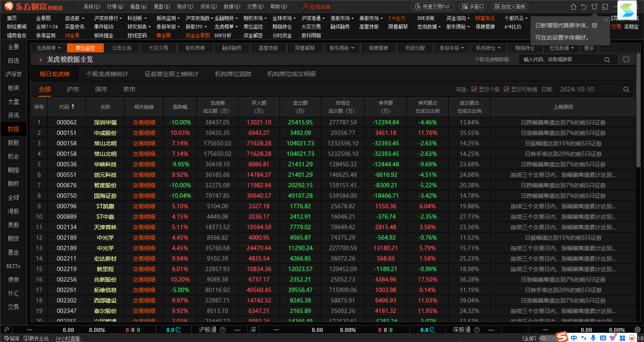
Task: Close the font preference notification popup
Action: coord(606,19)
